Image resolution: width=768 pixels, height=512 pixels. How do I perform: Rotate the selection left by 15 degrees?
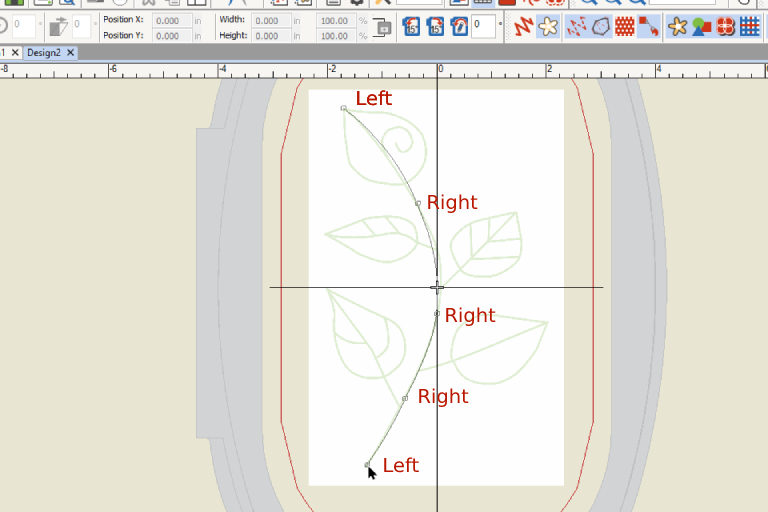pos(411,26)
